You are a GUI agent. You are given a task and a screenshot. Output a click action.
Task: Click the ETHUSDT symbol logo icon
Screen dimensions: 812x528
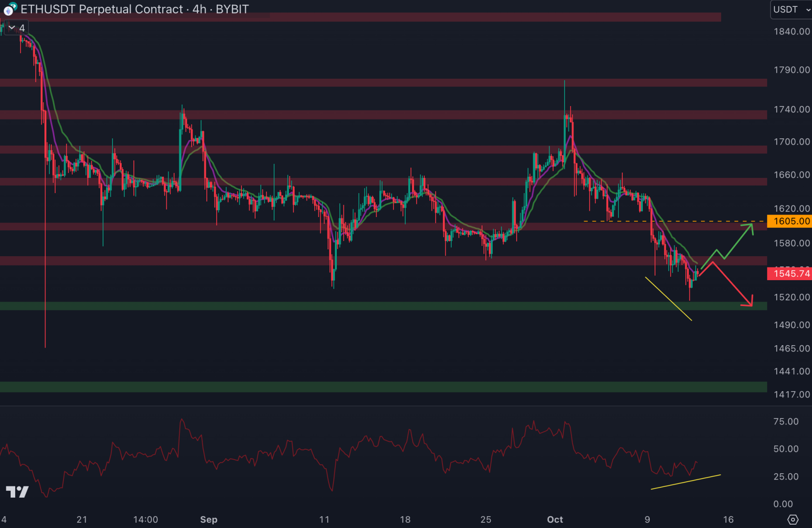click(10, 9)
